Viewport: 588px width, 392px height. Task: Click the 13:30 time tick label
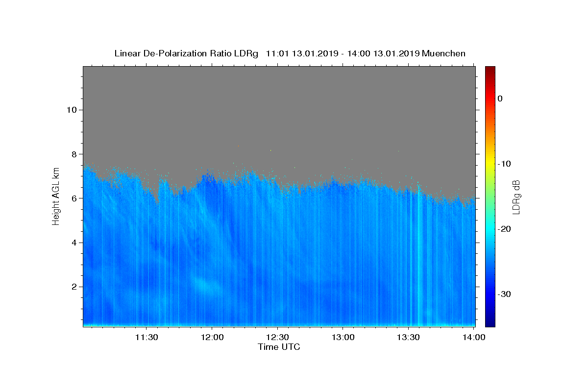(x=409, y=337)
